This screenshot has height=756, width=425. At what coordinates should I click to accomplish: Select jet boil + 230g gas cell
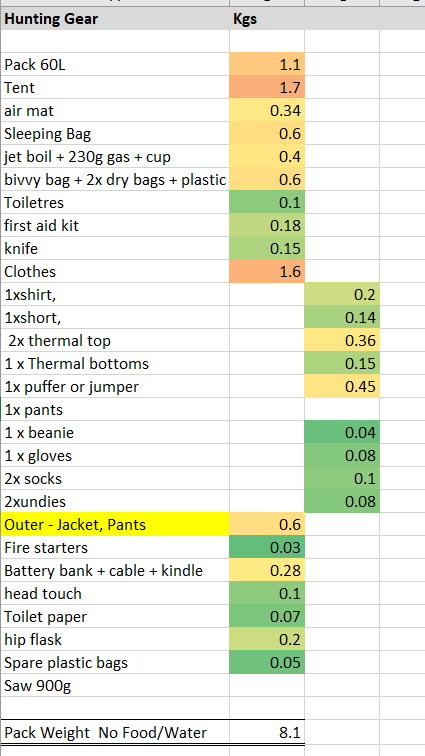point(115,157)
